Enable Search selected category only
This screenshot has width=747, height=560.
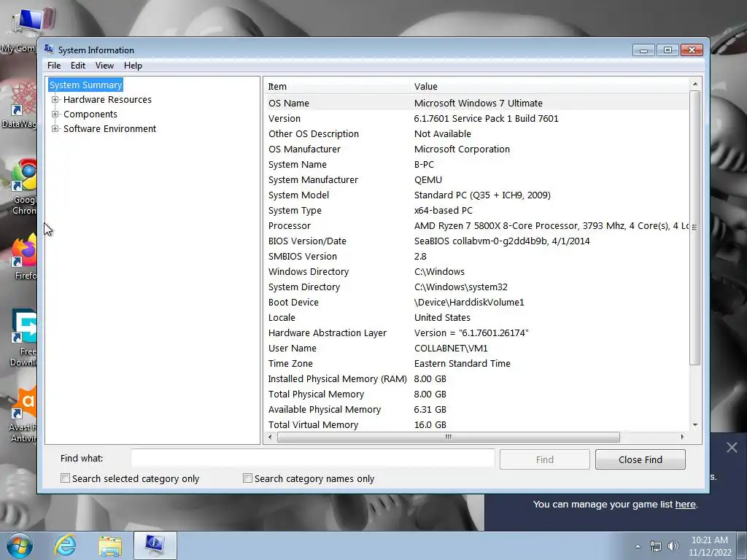(x=65, y=478)
